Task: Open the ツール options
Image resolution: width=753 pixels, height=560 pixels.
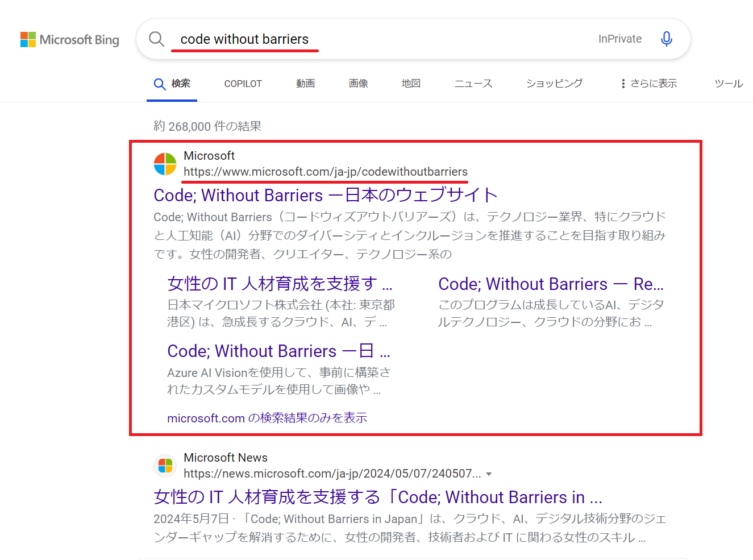Action: pyautogui.click(x=728, y=83)
